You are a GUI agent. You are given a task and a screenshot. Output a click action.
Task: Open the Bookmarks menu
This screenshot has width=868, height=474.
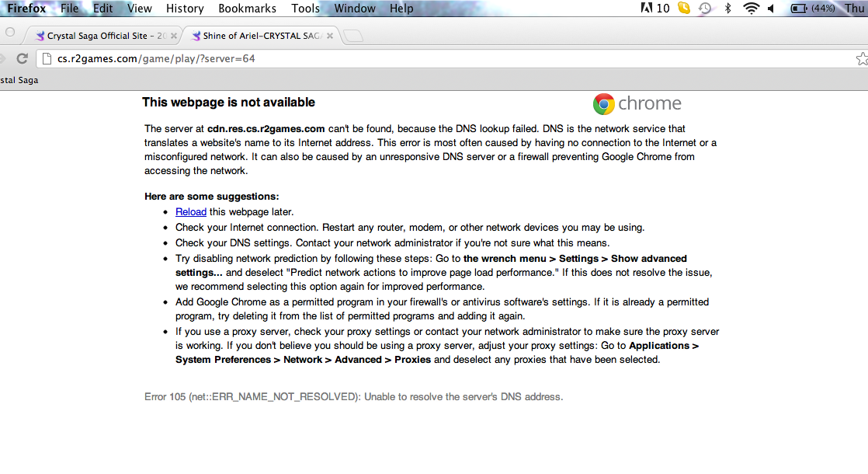pyautogui.click(x=247, y=9)
